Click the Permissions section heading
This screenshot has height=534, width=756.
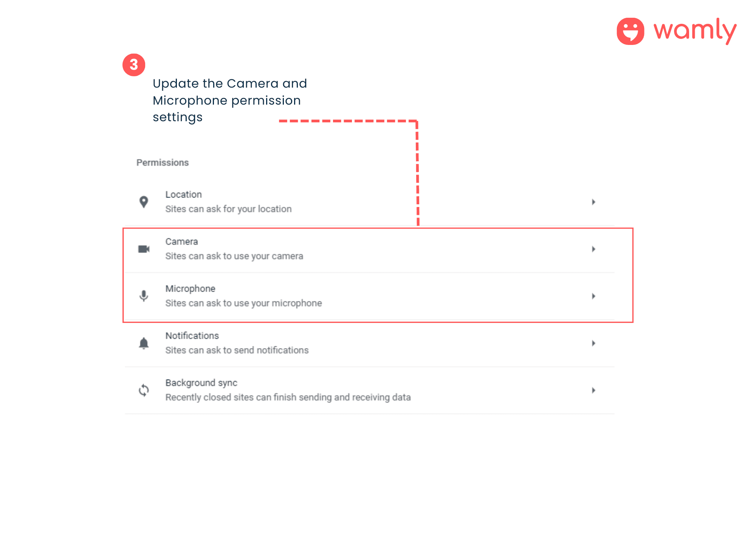tap(163, 163)
